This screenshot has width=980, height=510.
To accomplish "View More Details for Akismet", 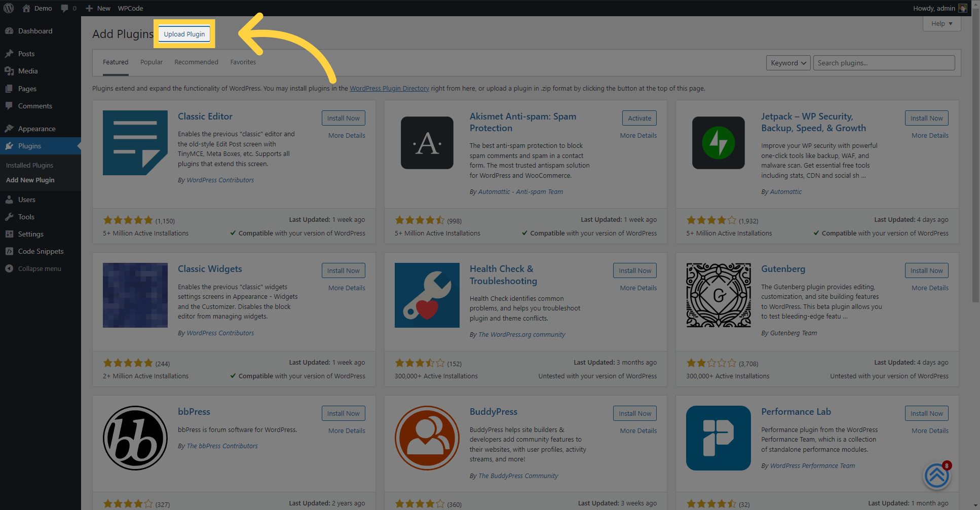I will 638,135.
